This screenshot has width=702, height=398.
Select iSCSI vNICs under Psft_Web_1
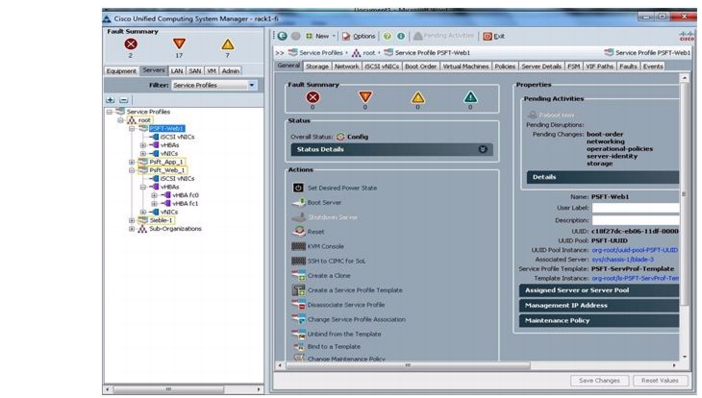(x=177, y=178)
